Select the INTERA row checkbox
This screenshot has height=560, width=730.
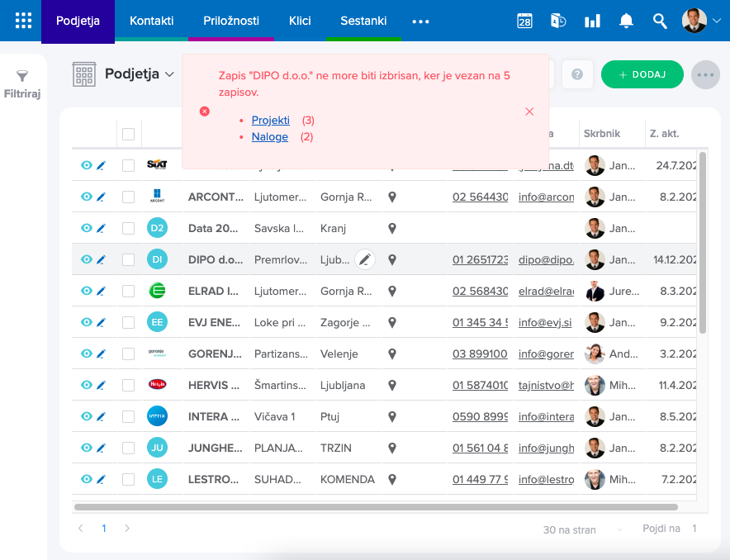pos(128,416)
